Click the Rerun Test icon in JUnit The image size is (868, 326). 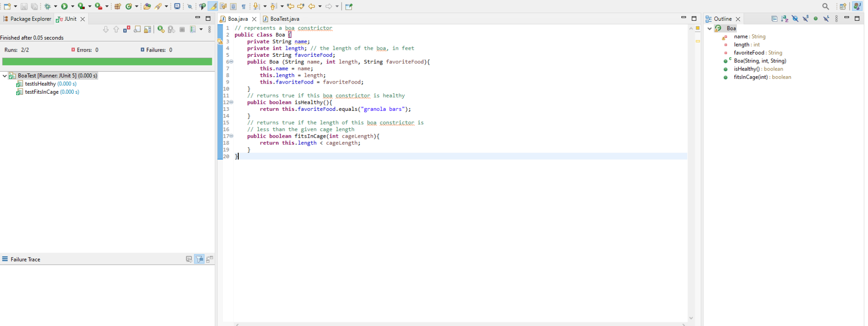161,29
